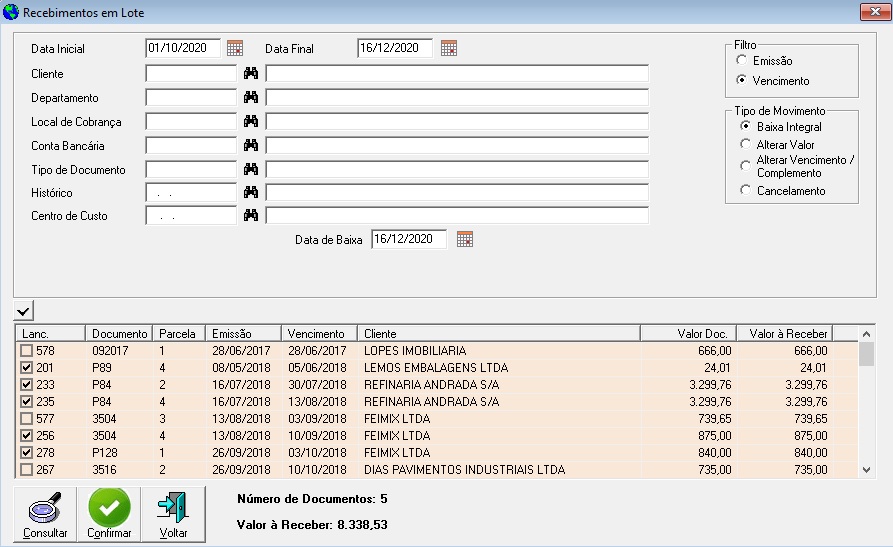Image resolution: width=893 pixels, height=547 pixels.
Task: Click the Consultar button
Action: pos(45,514)
